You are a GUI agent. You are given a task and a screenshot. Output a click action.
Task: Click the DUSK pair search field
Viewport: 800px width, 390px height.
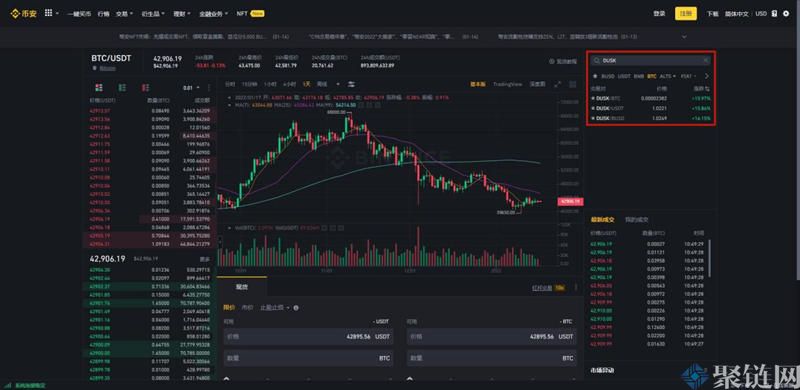pyautogui.click(x=650, y=61)
